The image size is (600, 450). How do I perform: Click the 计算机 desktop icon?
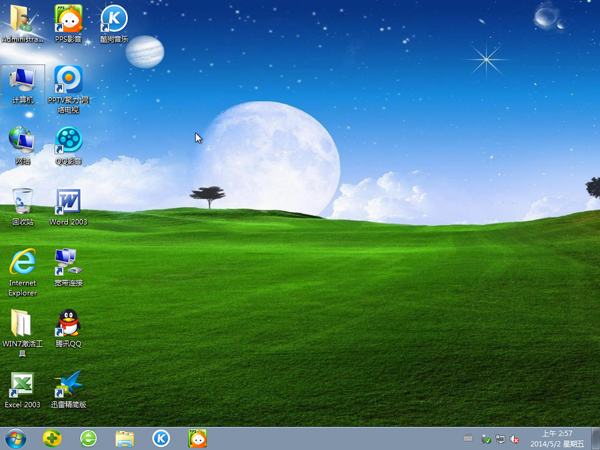[x=23, y=85]
